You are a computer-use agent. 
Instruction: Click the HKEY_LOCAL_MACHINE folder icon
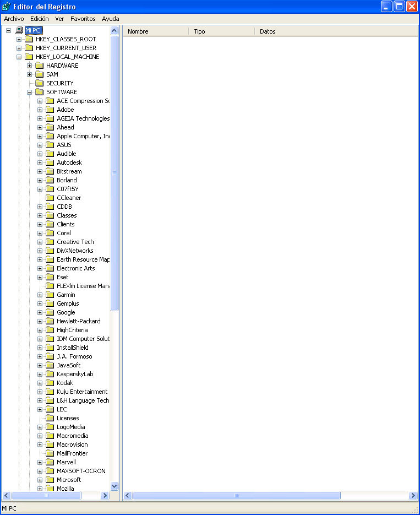tap(29, 57)
